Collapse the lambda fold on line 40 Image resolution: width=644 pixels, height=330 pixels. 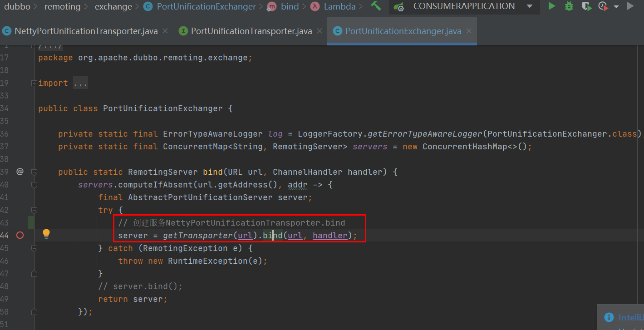coord(34,185)
